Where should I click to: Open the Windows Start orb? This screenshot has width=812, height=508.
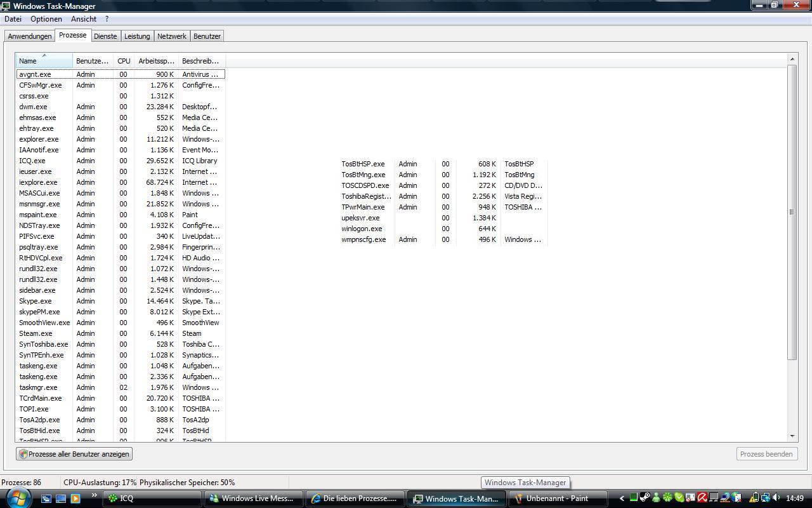18,497
